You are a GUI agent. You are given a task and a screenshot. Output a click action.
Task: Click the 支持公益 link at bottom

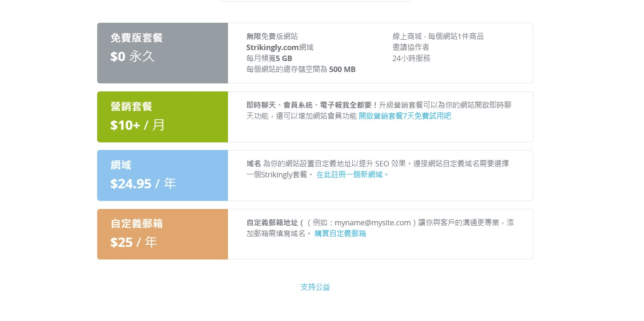coord(315,287)
